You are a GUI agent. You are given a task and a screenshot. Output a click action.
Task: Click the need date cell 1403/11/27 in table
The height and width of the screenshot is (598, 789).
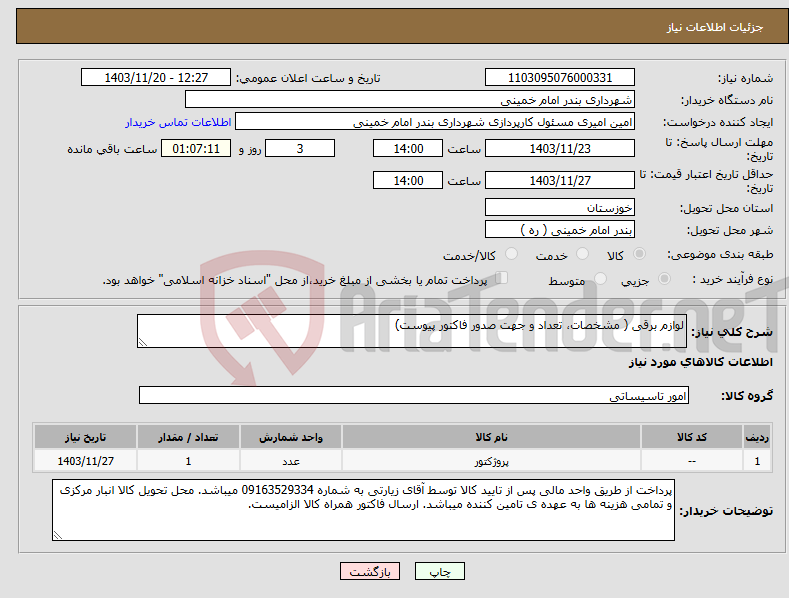[x=86, y=461]
